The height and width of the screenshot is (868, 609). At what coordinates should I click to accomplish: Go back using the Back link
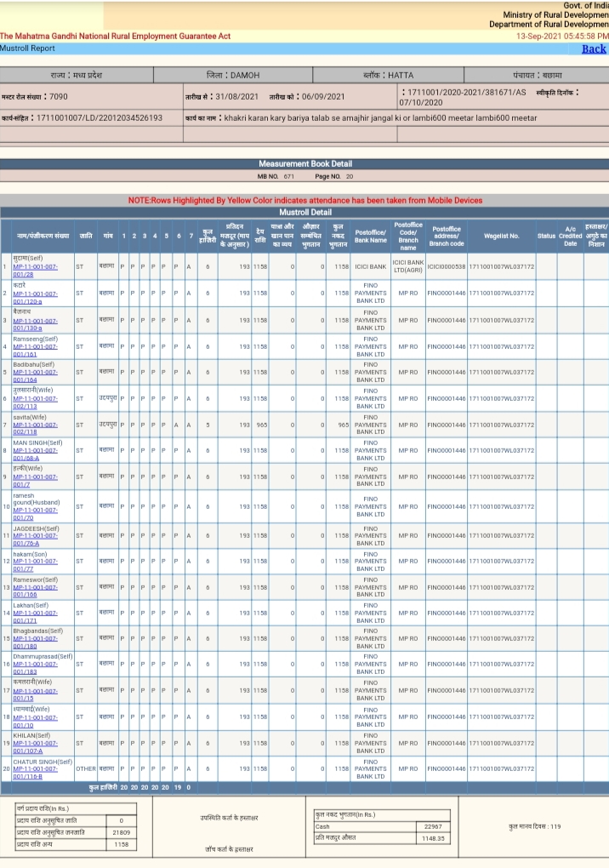594,49
